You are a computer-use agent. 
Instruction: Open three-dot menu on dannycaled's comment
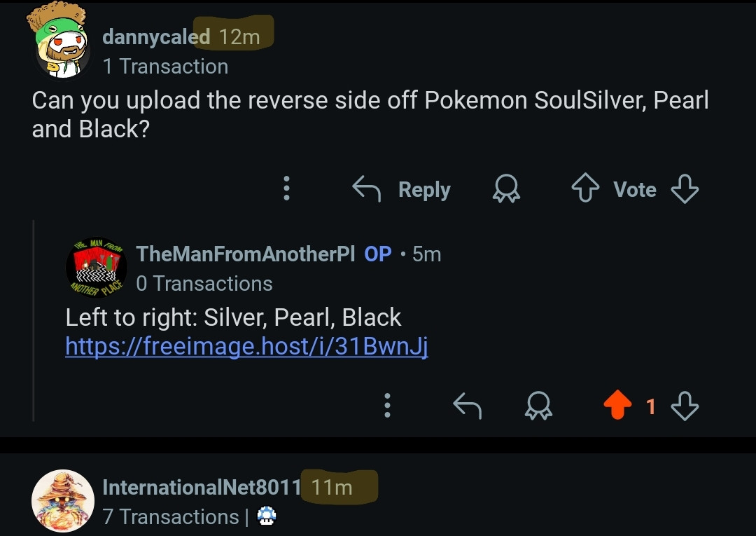pos(286,188)
